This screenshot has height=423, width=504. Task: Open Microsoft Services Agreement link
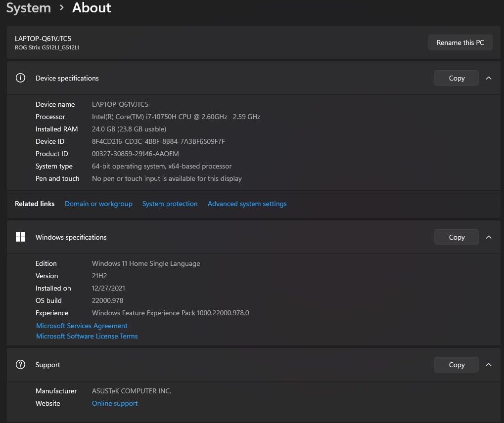click(82, 326)
